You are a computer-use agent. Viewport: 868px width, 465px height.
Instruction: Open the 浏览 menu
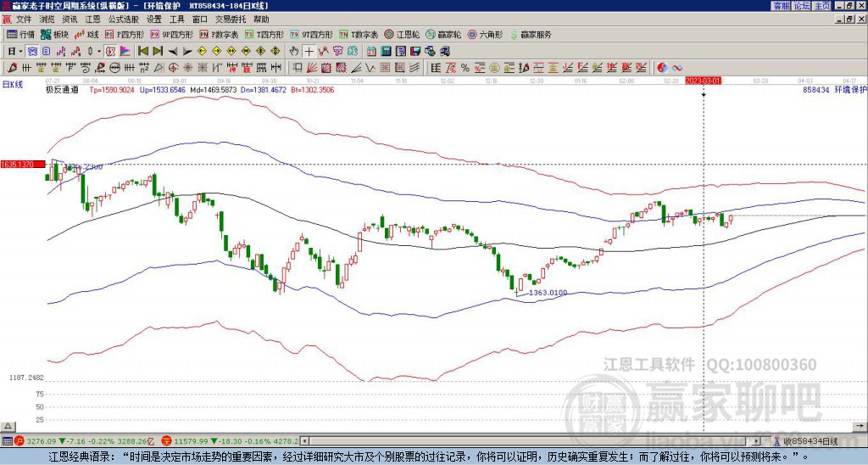pyautogui.click(x=47, y=20)
